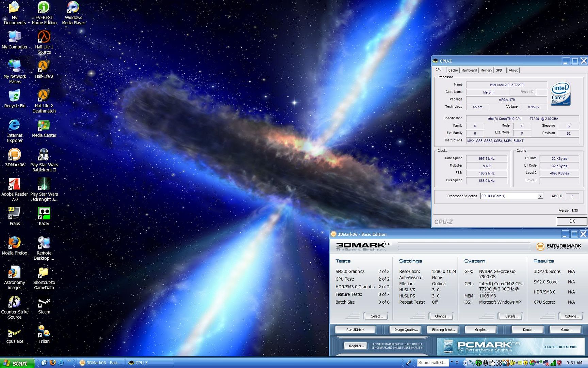Launch Firefox from the Quick Launch bar

point(52,363)
